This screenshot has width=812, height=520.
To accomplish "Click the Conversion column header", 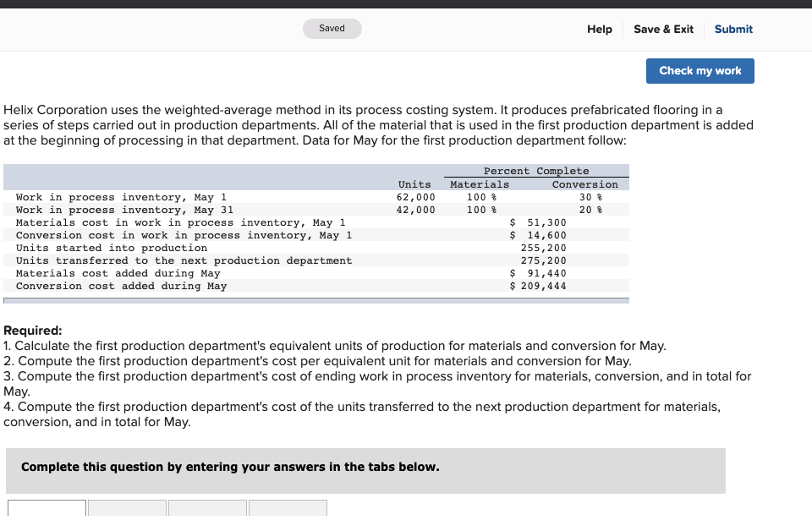I will coord(584,184).
